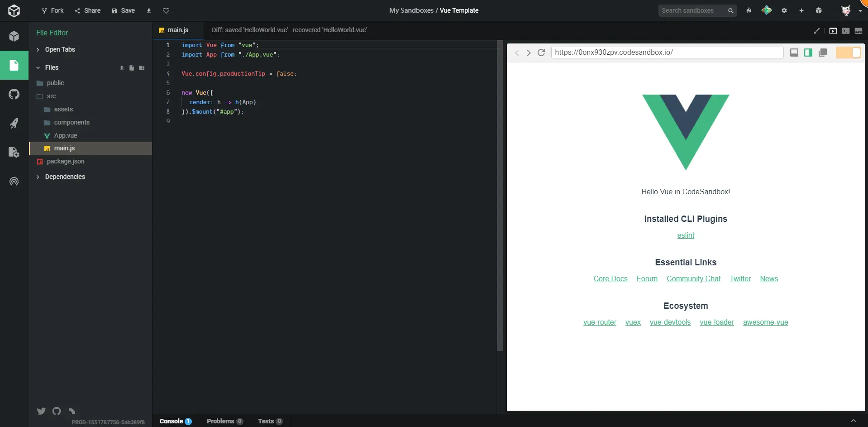The height and width of the screenshot is (427, 868).
Task: Toggle the side dock preview layout
Action: pos(808,53)
